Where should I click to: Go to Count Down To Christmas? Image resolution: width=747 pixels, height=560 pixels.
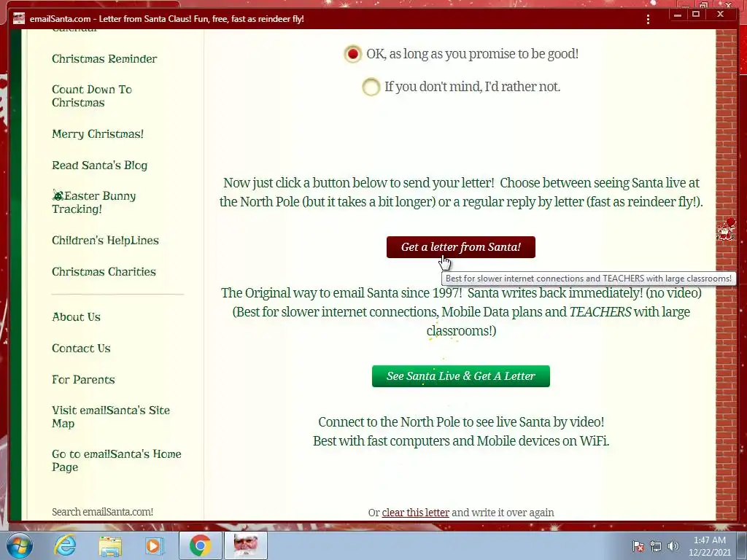(92, 96)
